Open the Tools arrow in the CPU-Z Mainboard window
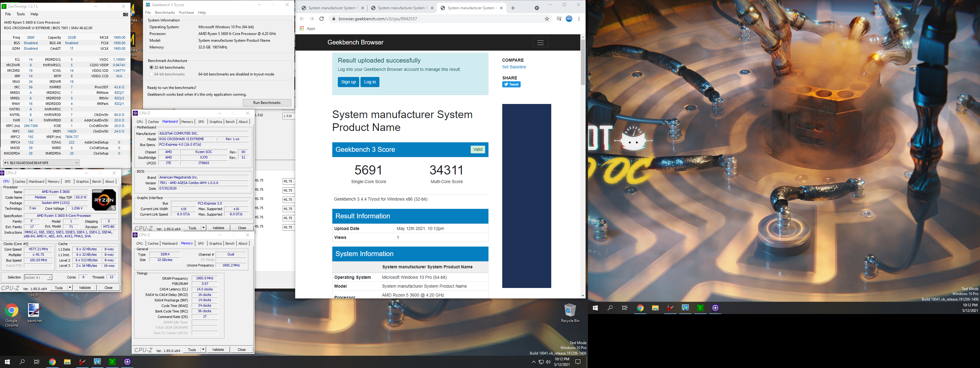Image resolution: width=980 pixels, height=368 pixels. coord(204,228)
